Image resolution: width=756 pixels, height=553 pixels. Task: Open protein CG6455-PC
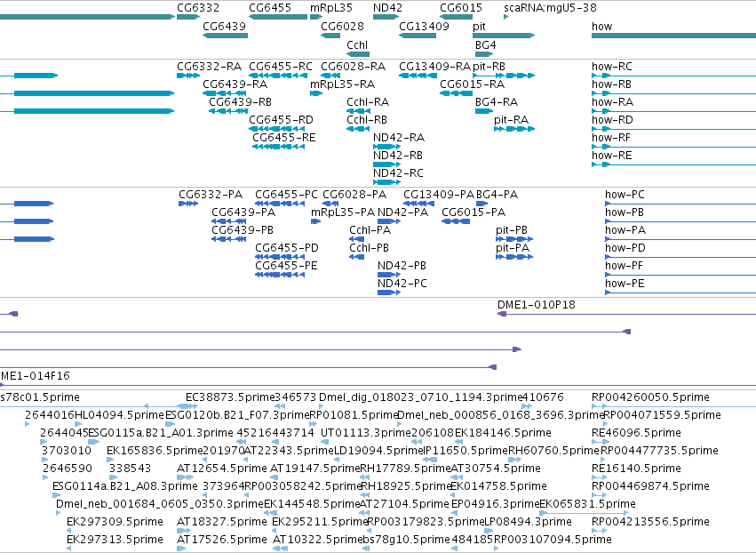286,195
